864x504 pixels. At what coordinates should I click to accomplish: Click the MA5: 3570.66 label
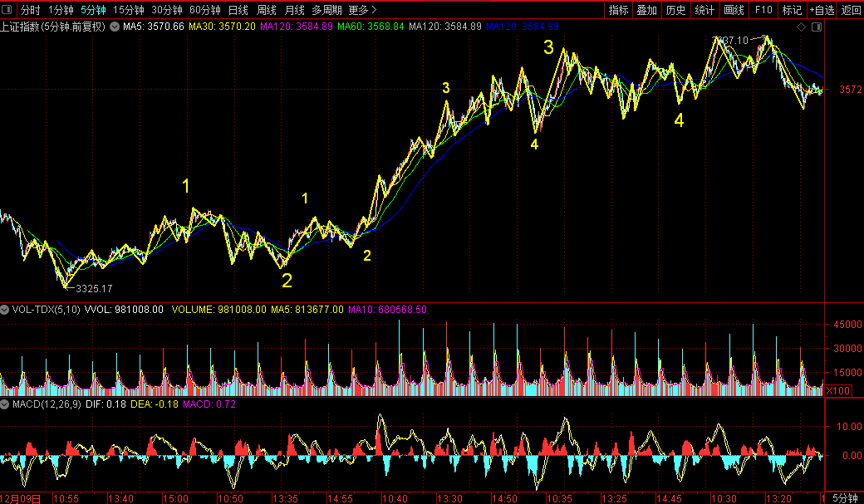pyautogui.click(x=154, y=27)
